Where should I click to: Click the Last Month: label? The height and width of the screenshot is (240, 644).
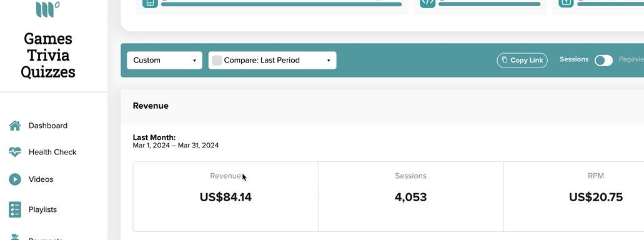click(x=154, y=137)
